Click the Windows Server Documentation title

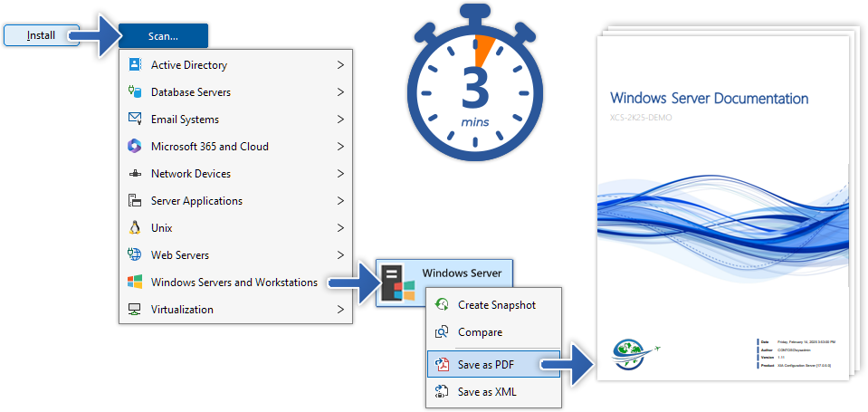[709, 99]
